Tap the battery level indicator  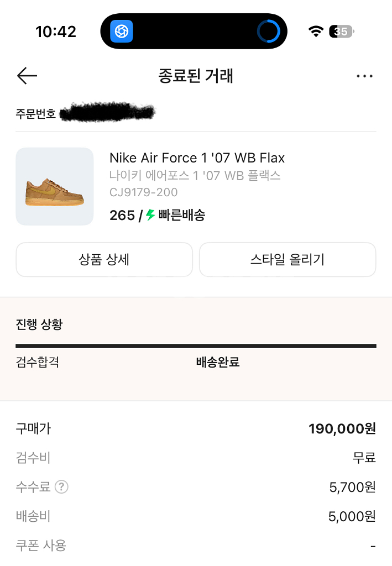(x=341, y=32)
